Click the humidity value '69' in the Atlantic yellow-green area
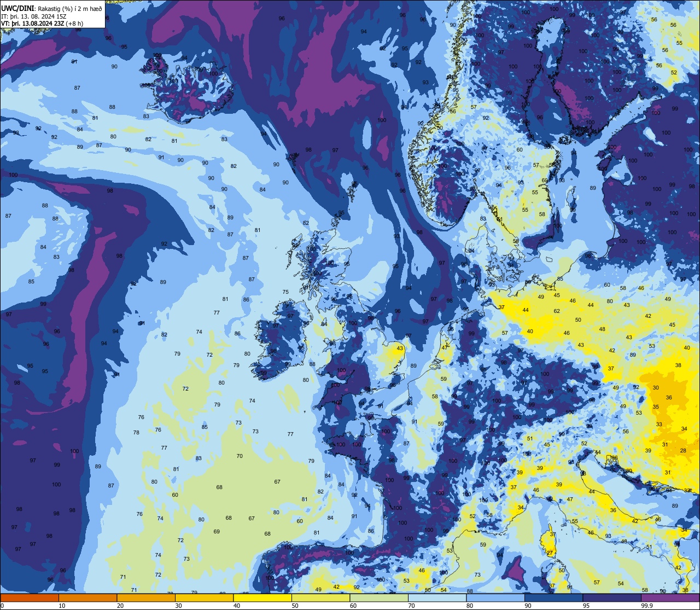This screenshot has width=700, height=610. [x=217, y=531]
